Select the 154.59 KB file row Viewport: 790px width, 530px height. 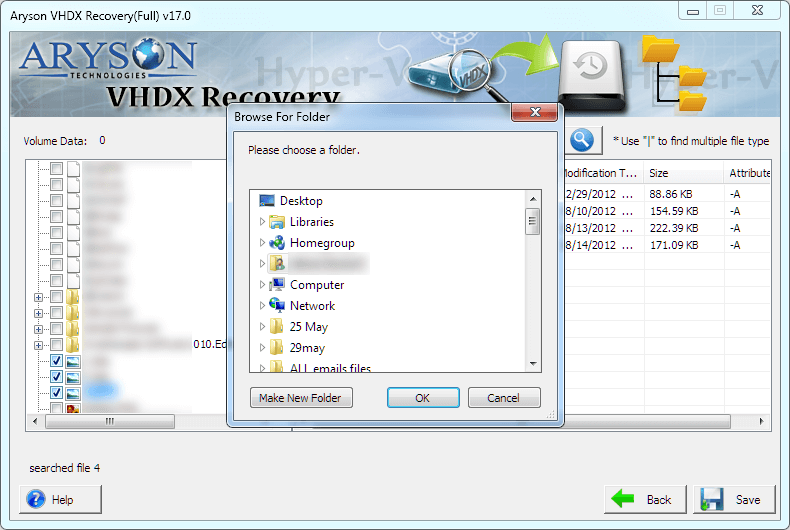click(667, 211)
